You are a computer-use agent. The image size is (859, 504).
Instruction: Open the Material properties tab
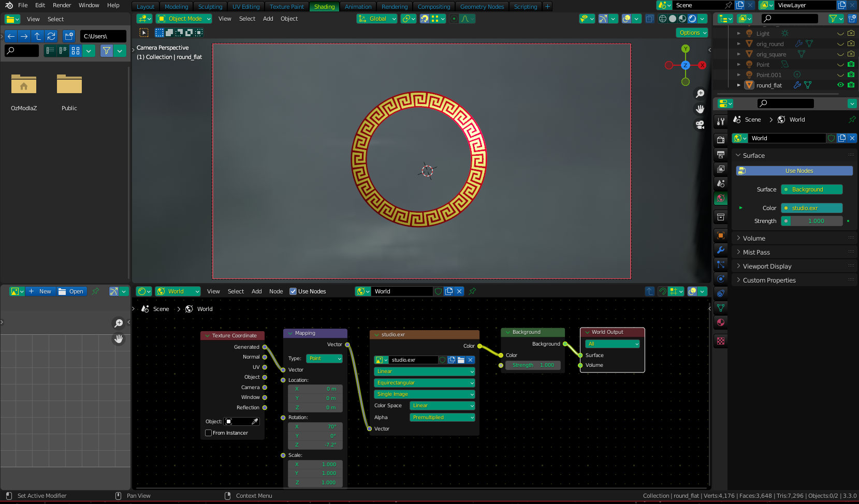[x=721, y=322]
